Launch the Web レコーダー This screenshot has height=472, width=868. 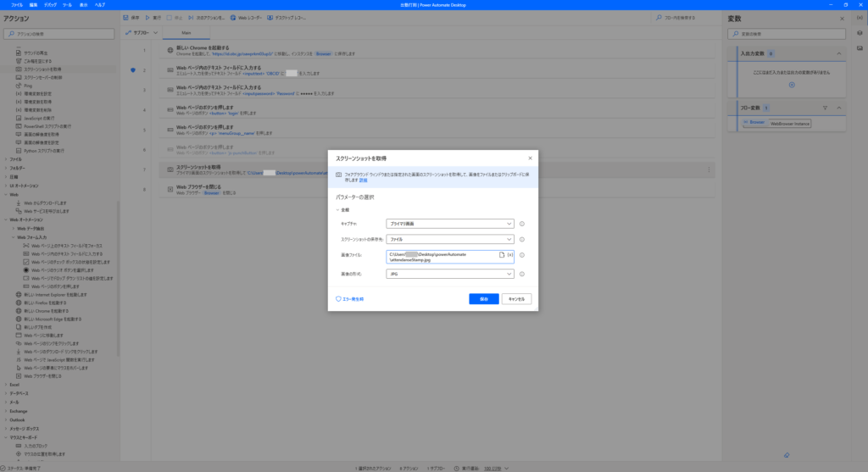(246, 18)
